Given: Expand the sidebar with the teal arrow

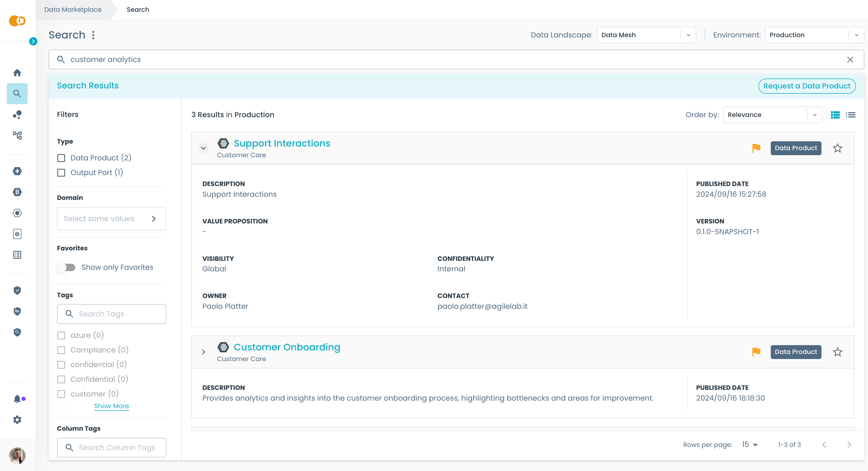Looking at the screenshot, I should coord(33,41).
